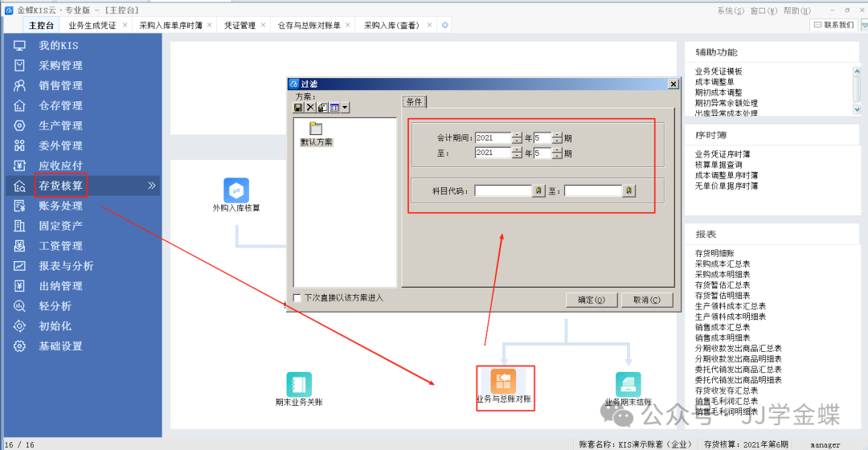Click the start year field showing 2021

pyautogui.click(x=492, y=138)
